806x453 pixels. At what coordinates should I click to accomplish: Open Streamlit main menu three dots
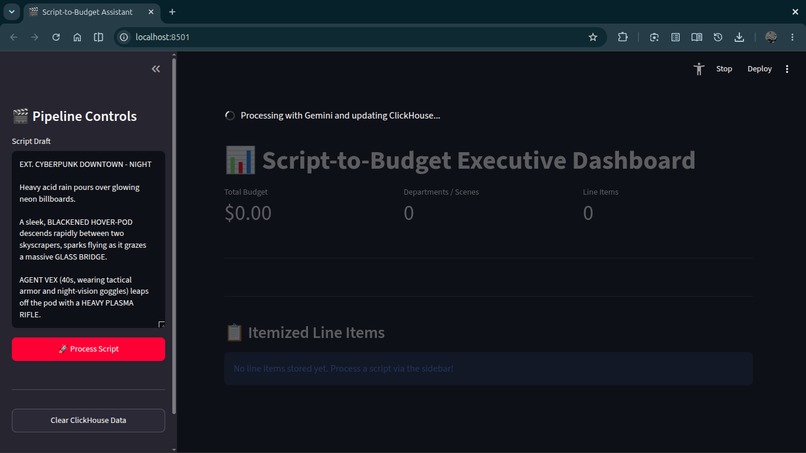click(787, 69)
